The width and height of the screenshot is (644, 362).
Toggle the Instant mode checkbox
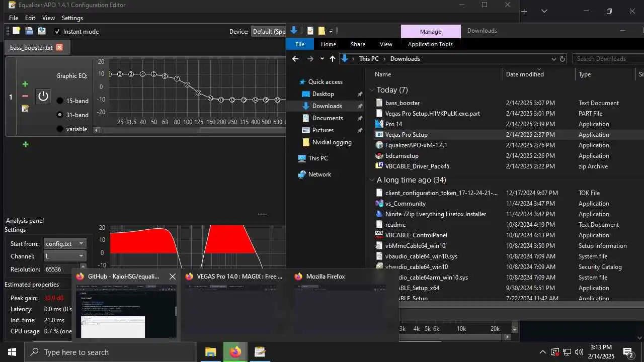pos(57,31)
